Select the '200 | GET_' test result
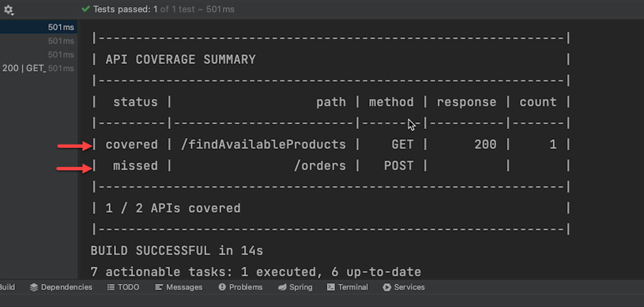The width and height of the screenshot is (644, 307). pyautogui.click(x=23, y=69)
